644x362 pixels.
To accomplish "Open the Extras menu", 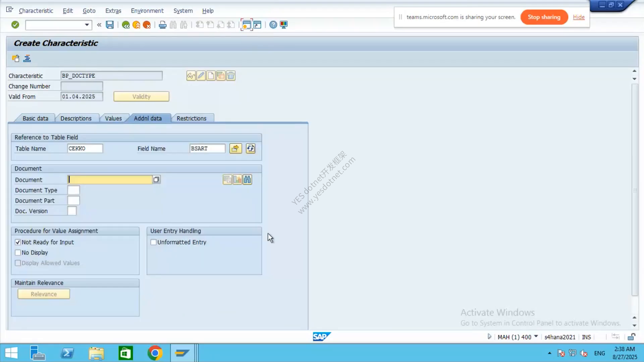I will (113, 11).
